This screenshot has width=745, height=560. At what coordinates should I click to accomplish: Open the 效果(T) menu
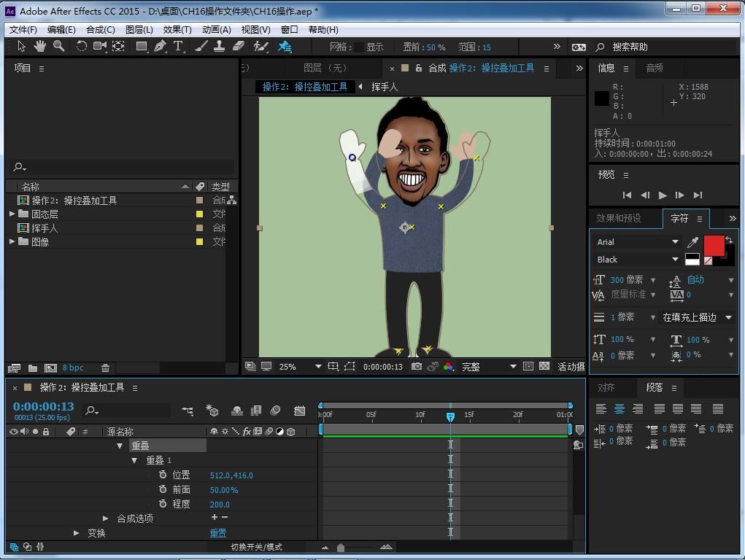(177, 29)
